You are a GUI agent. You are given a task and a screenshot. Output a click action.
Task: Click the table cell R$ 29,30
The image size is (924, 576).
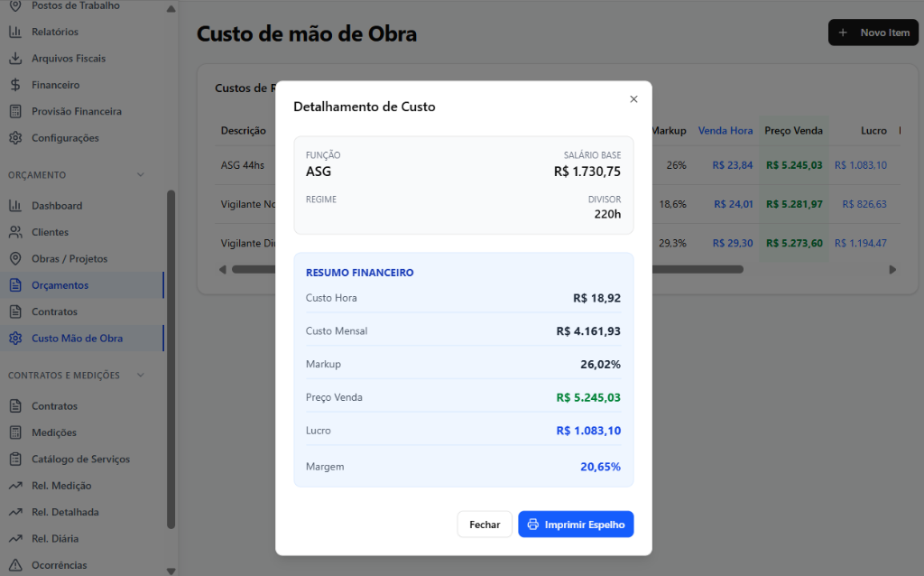pos(733,243)
